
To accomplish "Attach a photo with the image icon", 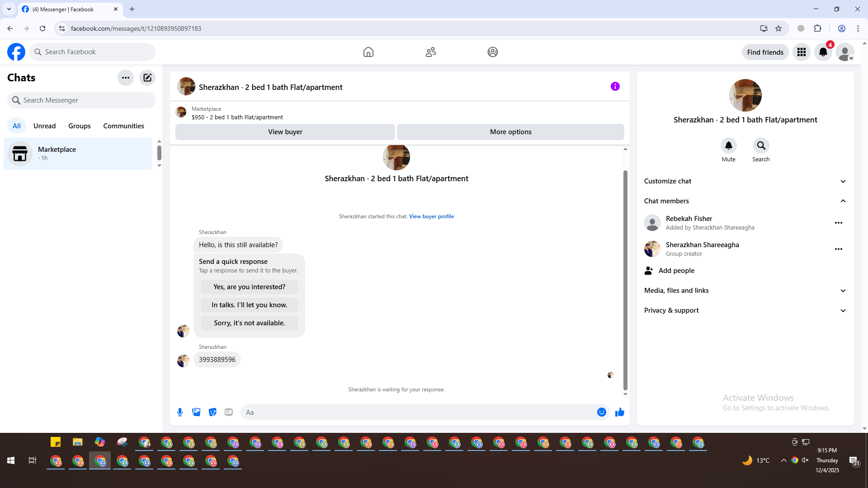I will 196,412.
